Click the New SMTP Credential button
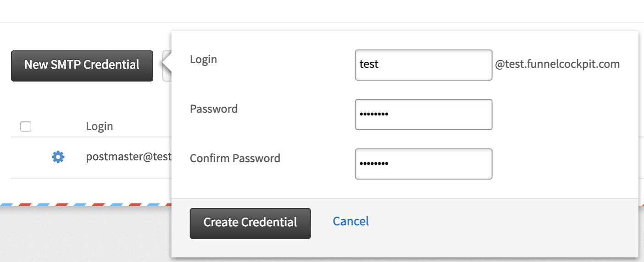The image size is (644, 262). click(x=82, y=66)
